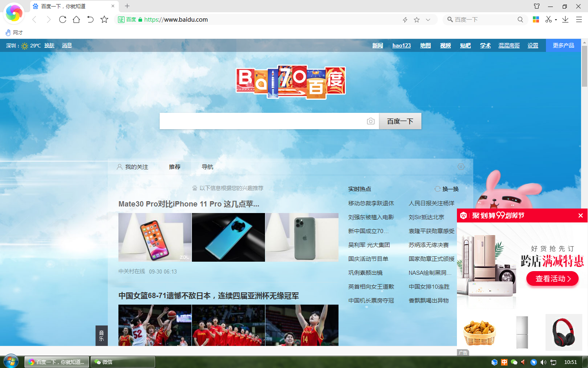Open the browser main menu icon
Image resolution: width=588 pixels, height=368 pixels.
(579, 19)
